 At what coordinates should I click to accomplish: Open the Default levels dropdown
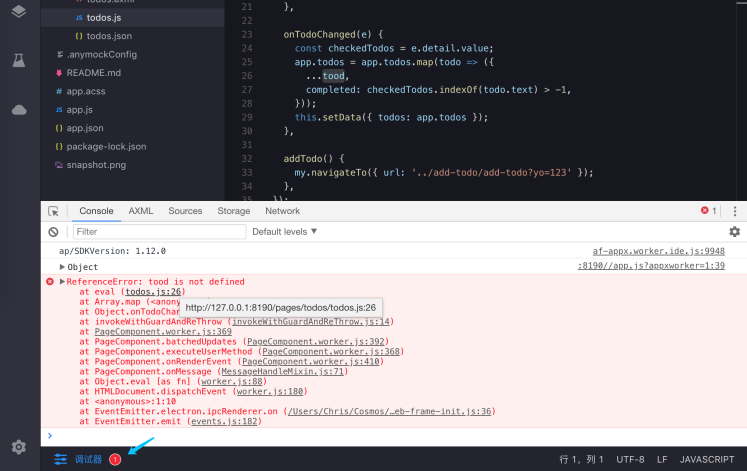[284, 231]
